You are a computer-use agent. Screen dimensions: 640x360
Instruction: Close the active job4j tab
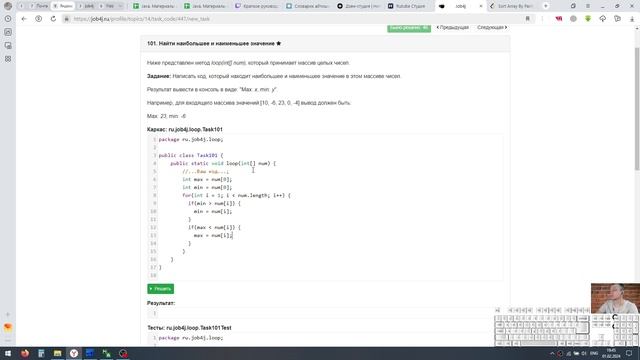[480, 6]
